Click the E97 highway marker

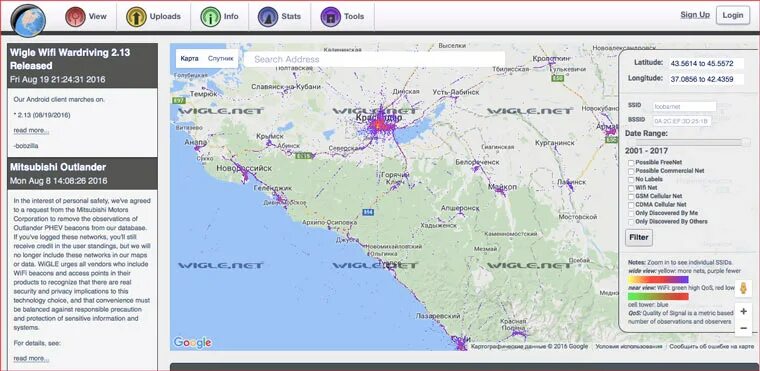pyautogui.click(x=178, y=100)
